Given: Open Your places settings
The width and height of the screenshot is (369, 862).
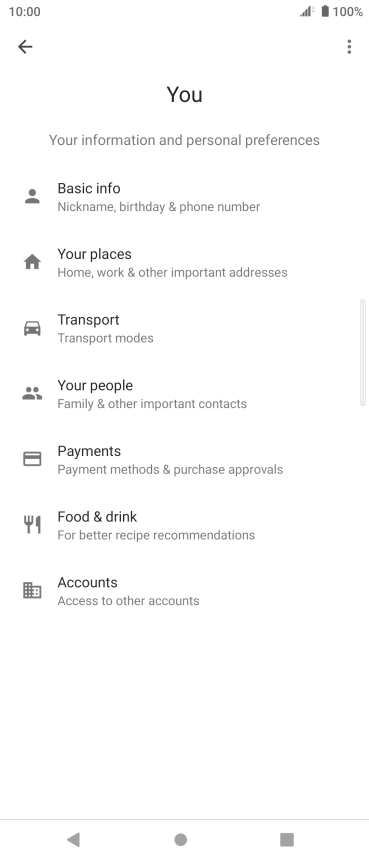Looking at the screenshot, I should click(184, 263).
